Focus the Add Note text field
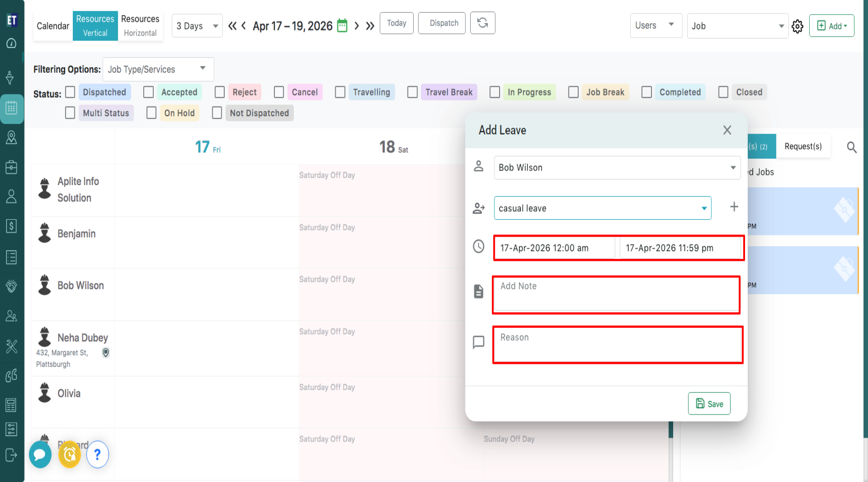This screenshot has height=482, width=868. [616, 295]
